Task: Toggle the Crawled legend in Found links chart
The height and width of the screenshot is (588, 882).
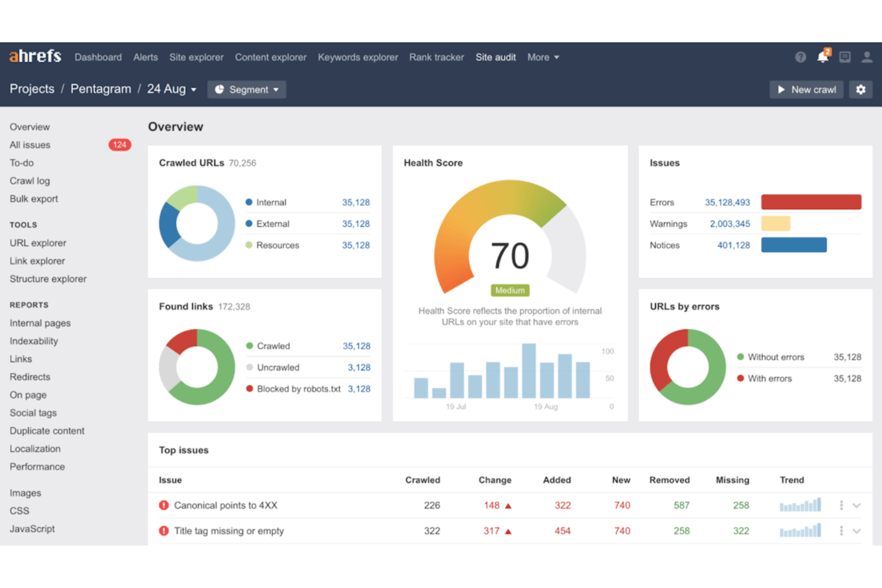Action: coord(274,346)
